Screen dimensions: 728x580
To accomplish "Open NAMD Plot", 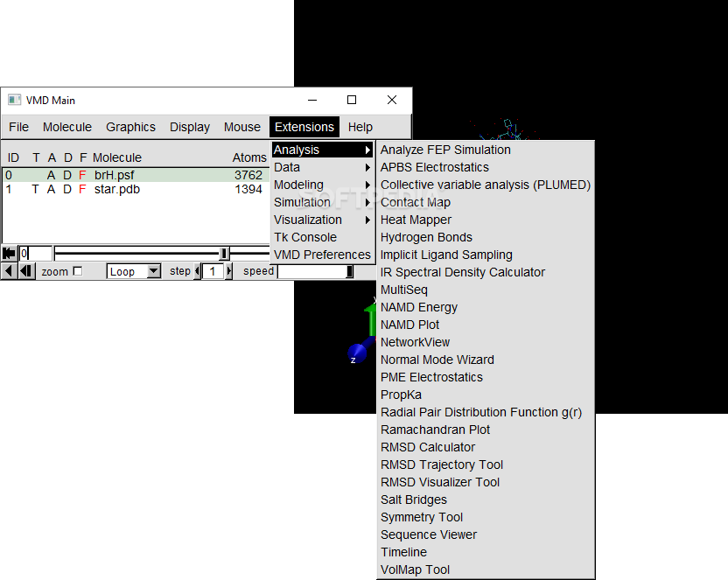I will coord(485,325).
